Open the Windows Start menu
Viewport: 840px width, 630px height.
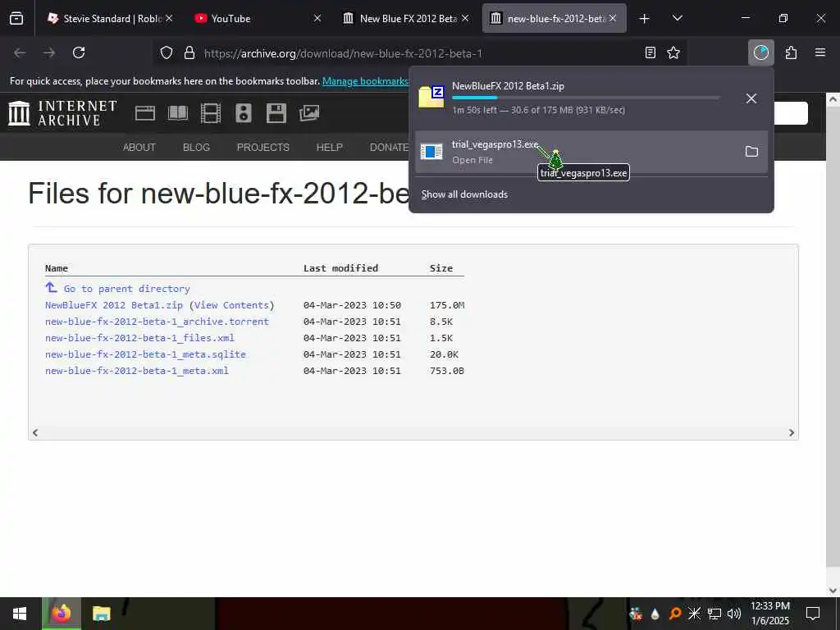point(20,614)
